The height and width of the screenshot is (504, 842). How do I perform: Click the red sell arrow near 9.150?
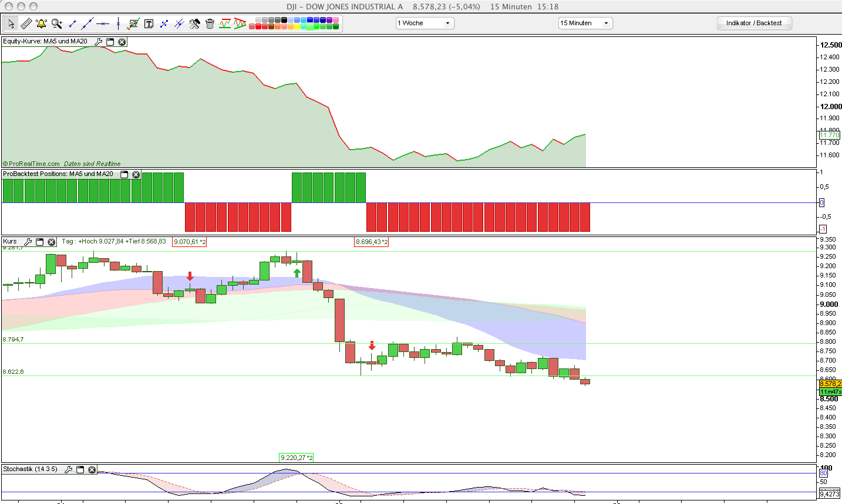[190, 276]
